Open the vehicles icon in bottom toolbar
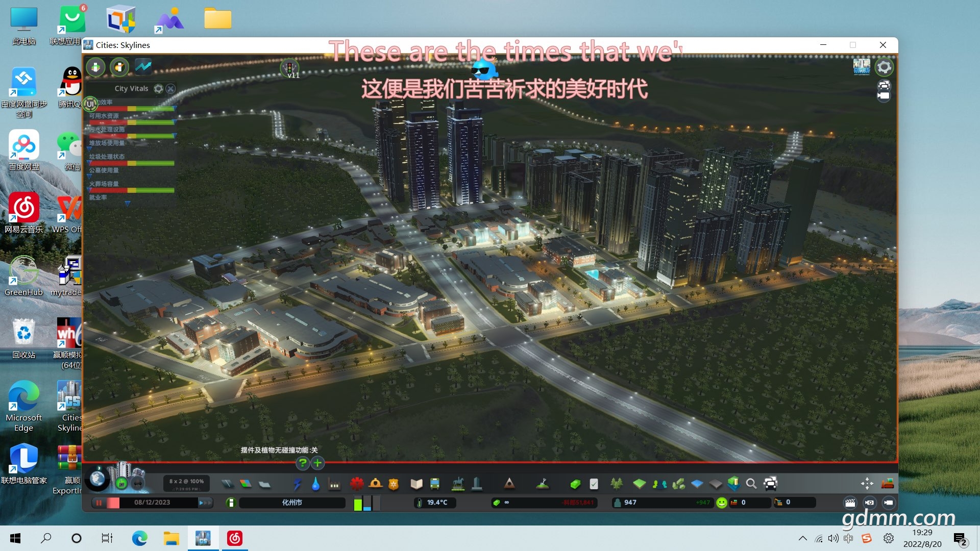Image resolution: width=980 pixels, height=551 pixels. pos(770,483)
